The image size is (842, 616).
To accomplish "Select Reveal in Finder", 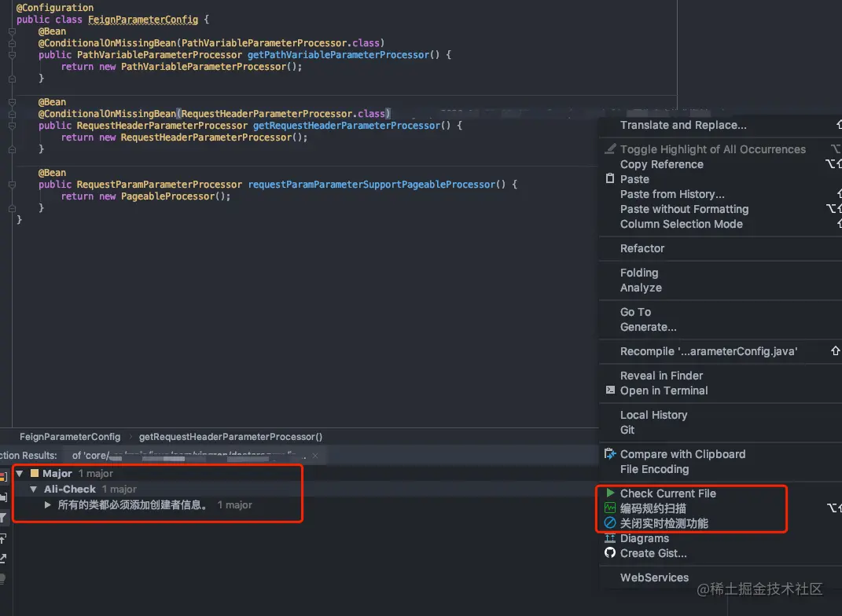I will pyautogui.click(x=662, y=376).
